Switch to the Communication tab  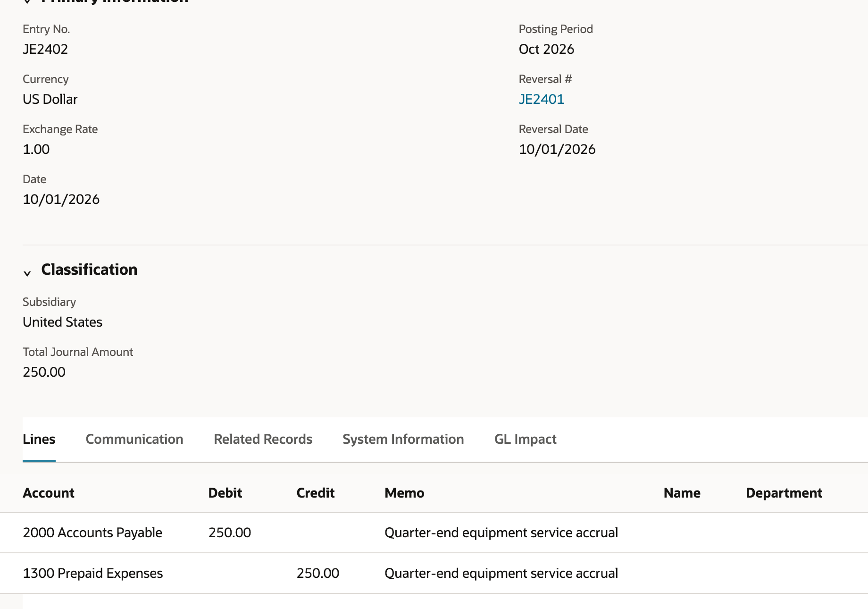coord(134,439)
